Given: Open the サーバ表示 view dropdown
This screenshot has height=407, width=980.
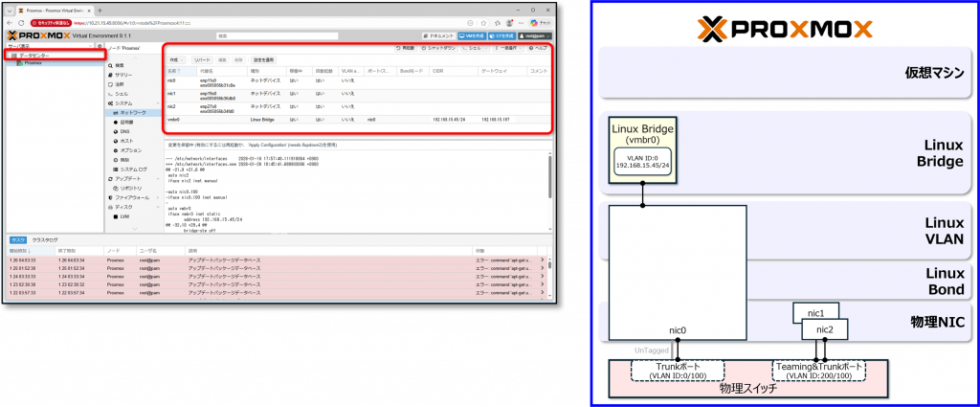Looking at the screenshot, I should [x=52, y=47].
